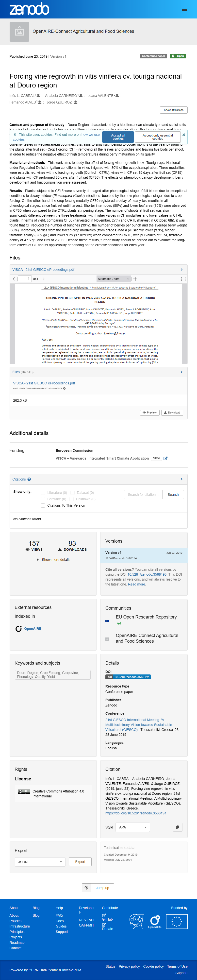
Task: Copy citation to clipboard icon
Action: tap(177, 827)
